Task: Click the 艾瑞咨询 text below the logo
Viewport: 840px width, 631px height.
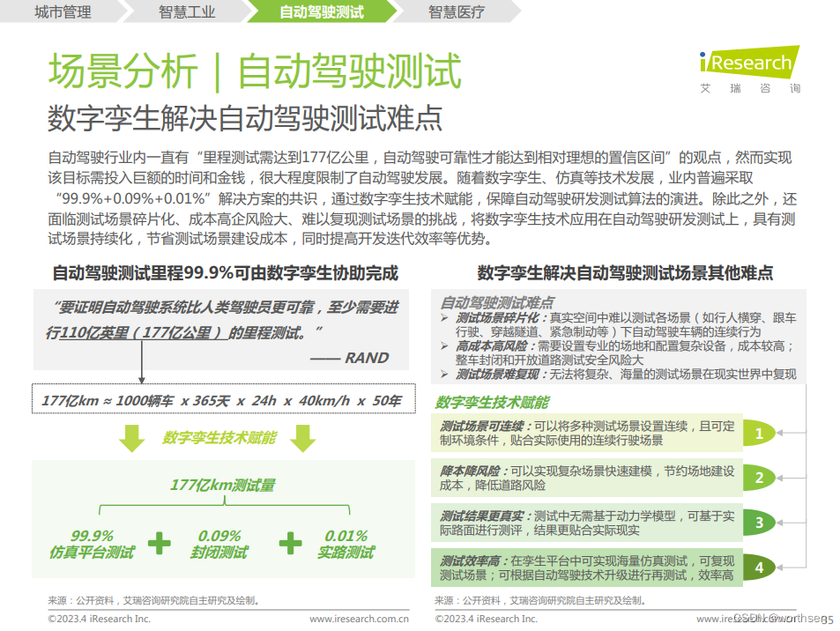Action: click(750, 88)
